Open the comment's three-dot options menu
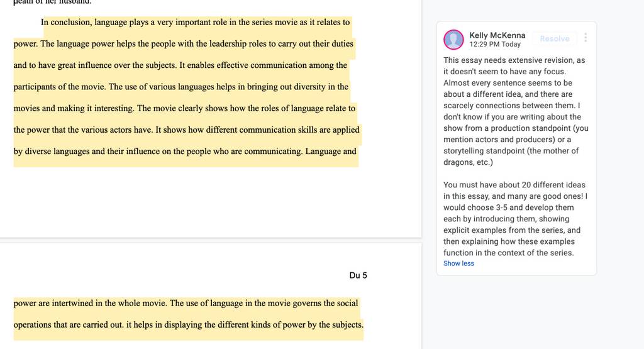This screenshot has width=644, height=349. [586, 38]
